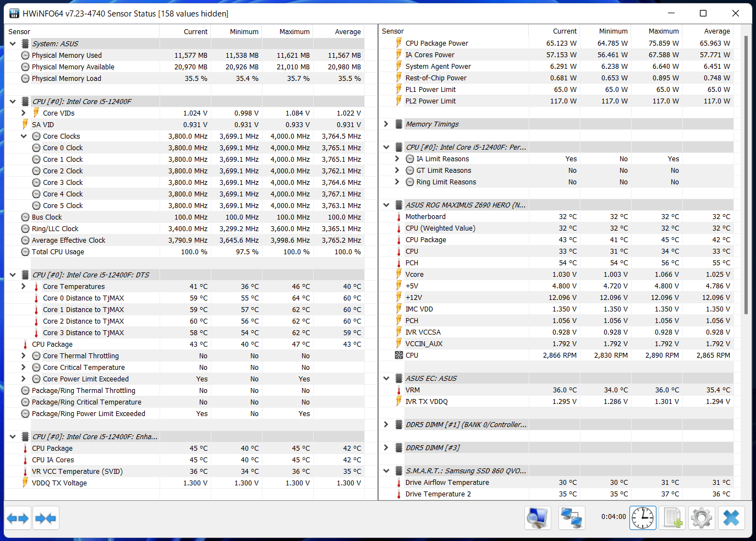756x541 pixels.
Task: Click circle icon beside Total CPU Usage
Action: [x=25, y=252]
